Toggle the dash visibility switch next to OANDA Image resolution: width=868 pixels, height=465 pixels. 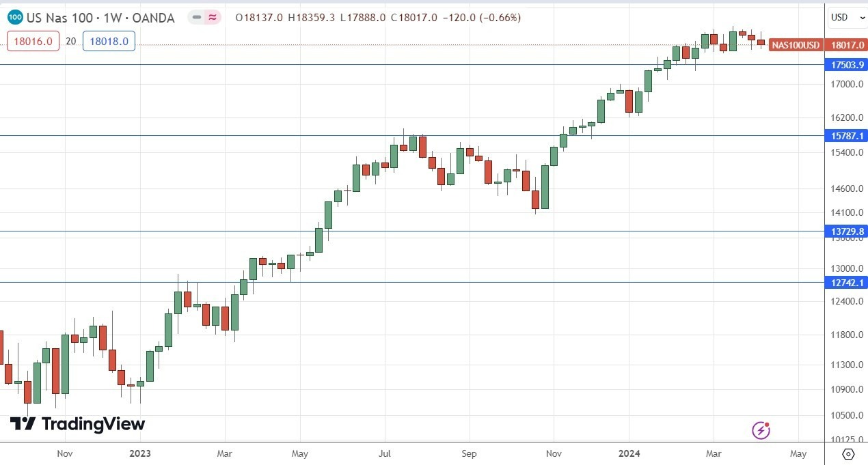pyautogui.click(x=196, y=17)
